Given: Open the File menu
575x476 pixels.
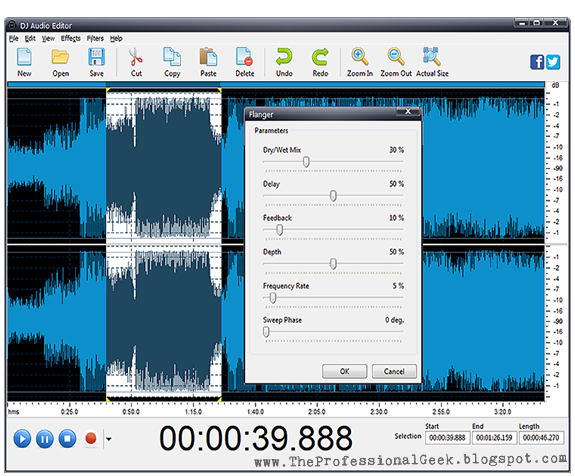Looking at the screenshot, I should coord(14,39).
